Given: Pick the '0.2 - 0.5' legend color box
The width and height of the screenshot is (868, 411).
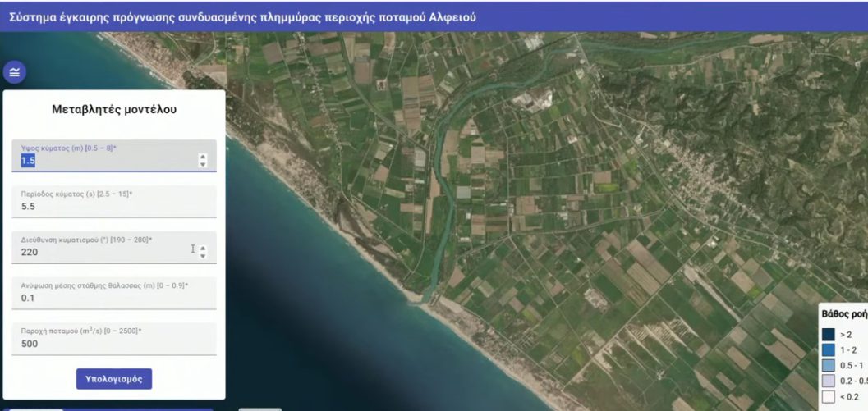Looking at the screenshot, I should (828, 381).
